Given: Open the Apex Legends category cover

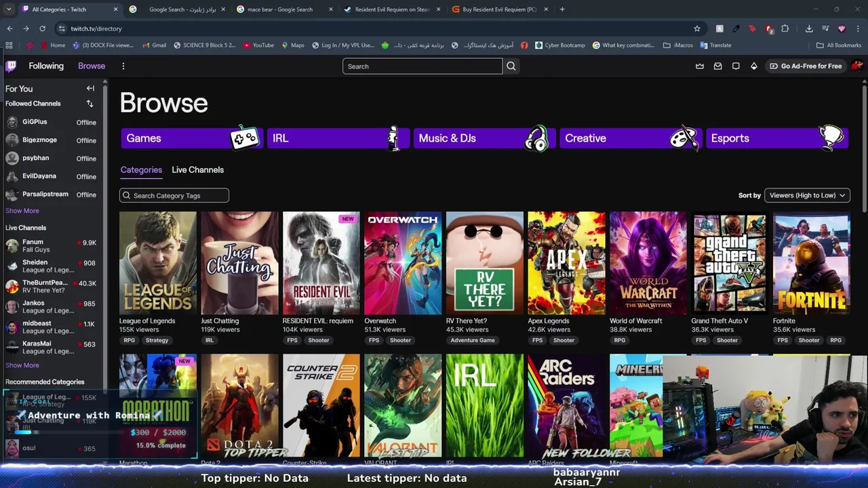Looking at the screenshot, I should [x=566, y=263].
